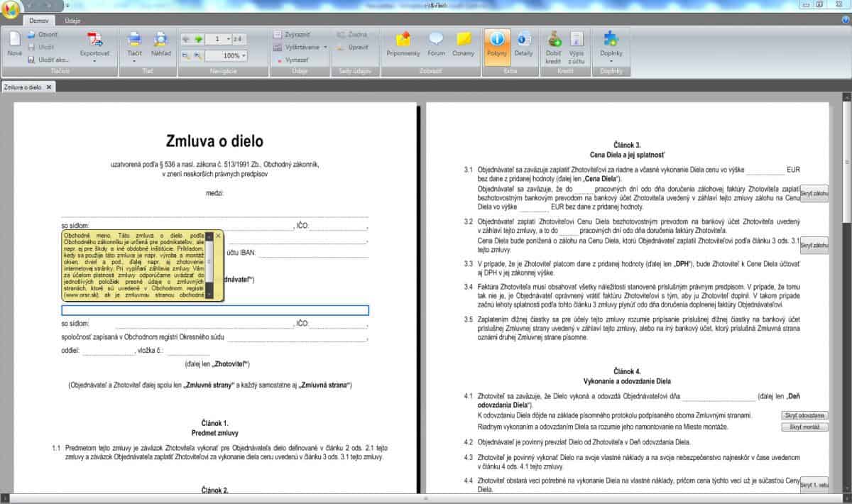Go to previous page arrow
This screenshot has height=504, width=852.
[186, 39]
